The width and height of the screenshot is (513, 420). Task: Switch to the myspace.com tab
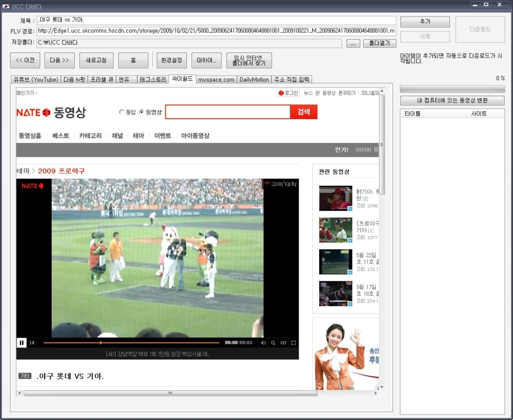click(216, 80)
